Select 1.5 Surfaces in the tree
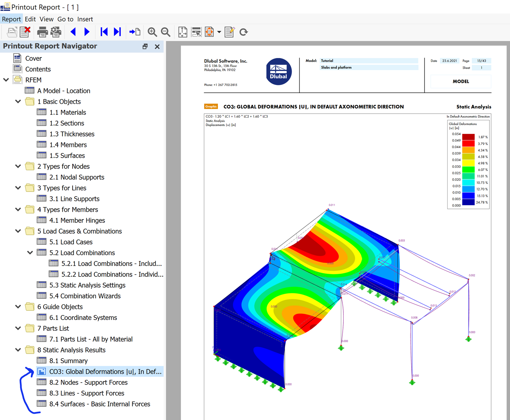510x420 pixels. [67, 155]
